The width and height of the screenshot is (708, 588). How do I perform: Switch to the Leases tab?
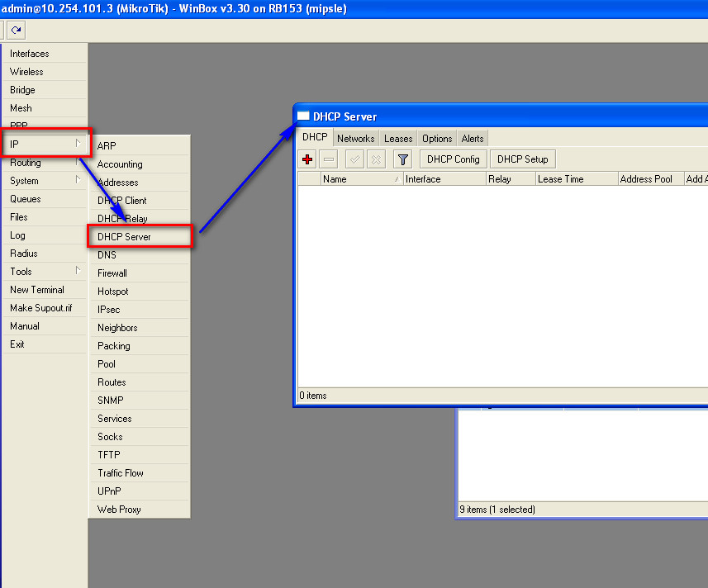pos(398,139)
